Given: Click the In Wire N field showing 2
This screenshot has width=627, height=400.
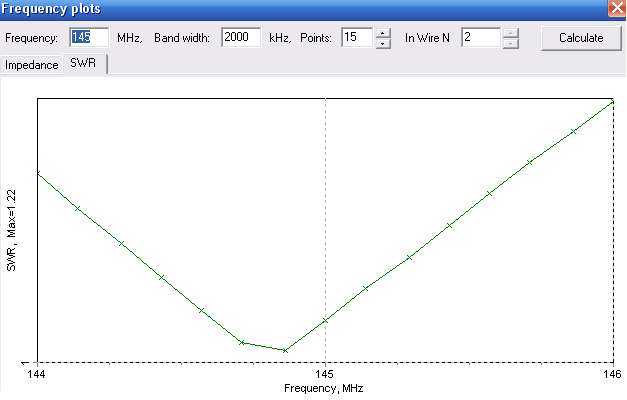Looking at the screenshot, I should pyautogui.click(x=481, y=37).
